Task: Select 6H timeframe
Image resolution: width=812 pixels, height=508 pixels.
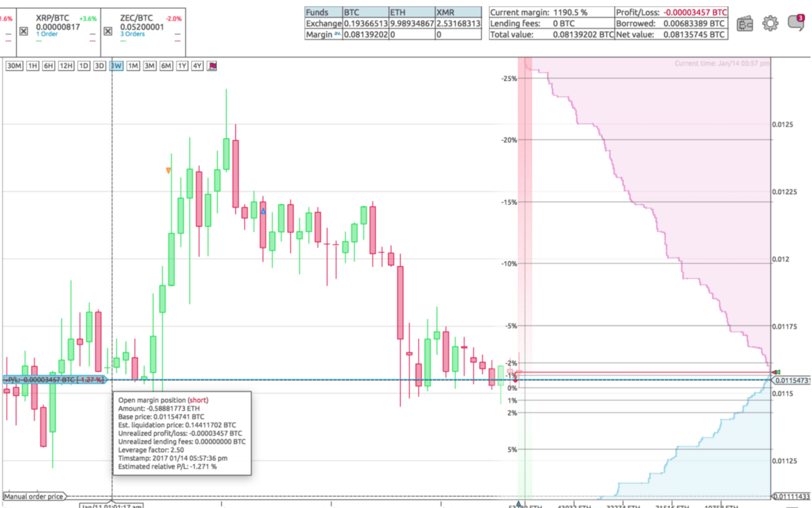Action: pos(48,66)
